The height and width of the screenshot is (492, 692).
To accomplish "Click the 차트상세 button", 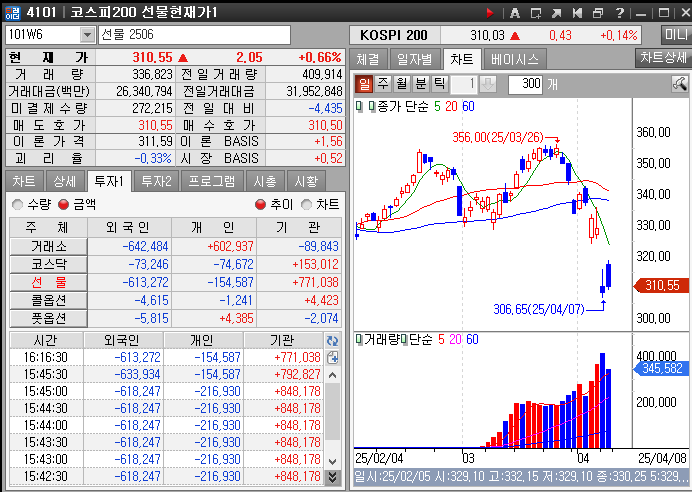I will [663, 57].
